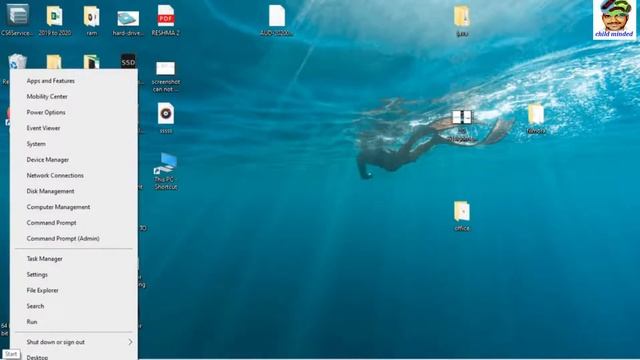Click the Desktop entry in the menu
Image resolution: width=640 pixels, height=360 pixels.
point(74,356)
